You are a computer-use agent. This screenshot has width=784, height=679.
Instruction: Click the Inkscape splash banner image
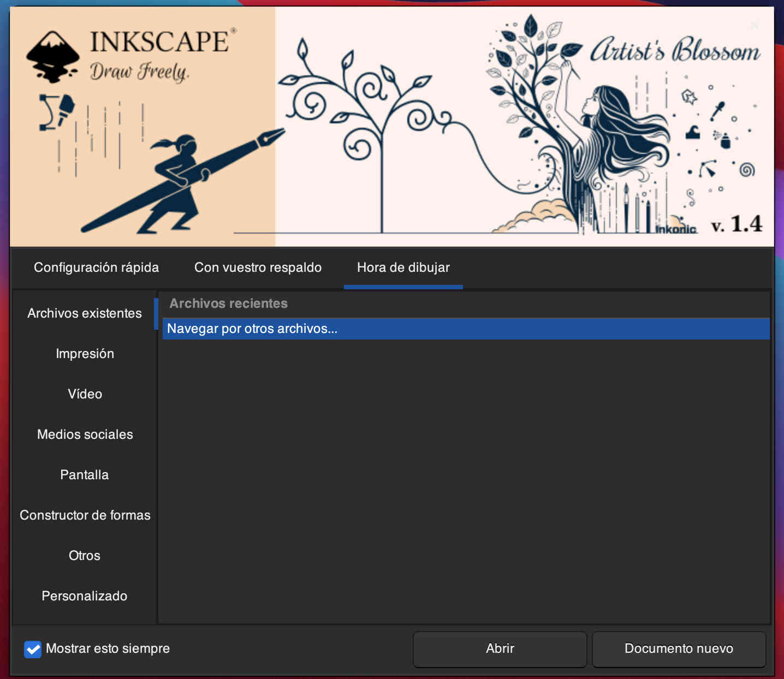[x=391, y=127]
